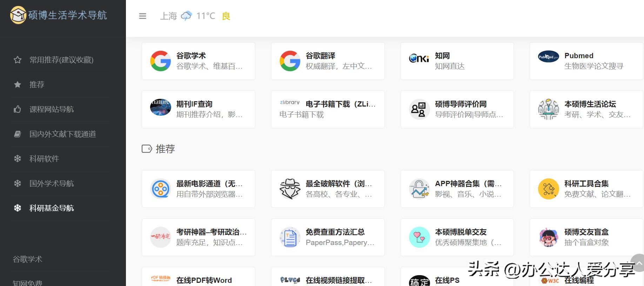
Task: Click snowflake icon beside 国外学术导航
Action: click(x=18, y=183)
